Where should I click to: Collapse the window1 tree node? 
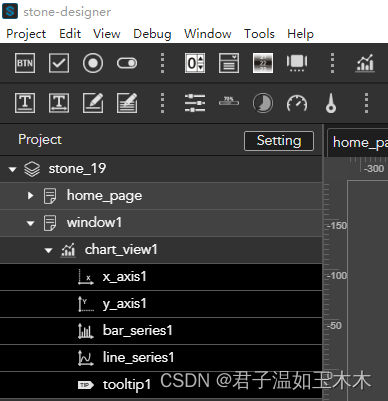click(31, 223)
